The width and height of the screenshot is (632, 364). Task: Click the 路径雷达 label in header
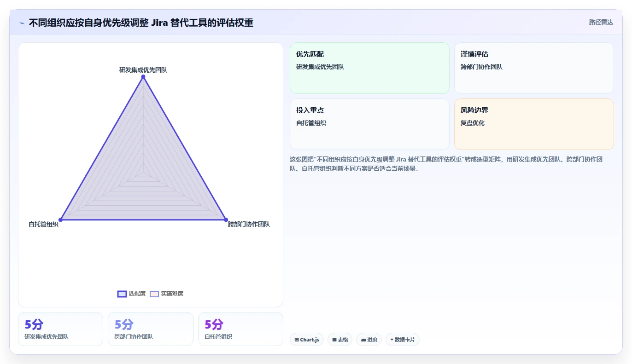tap(601, 22)
